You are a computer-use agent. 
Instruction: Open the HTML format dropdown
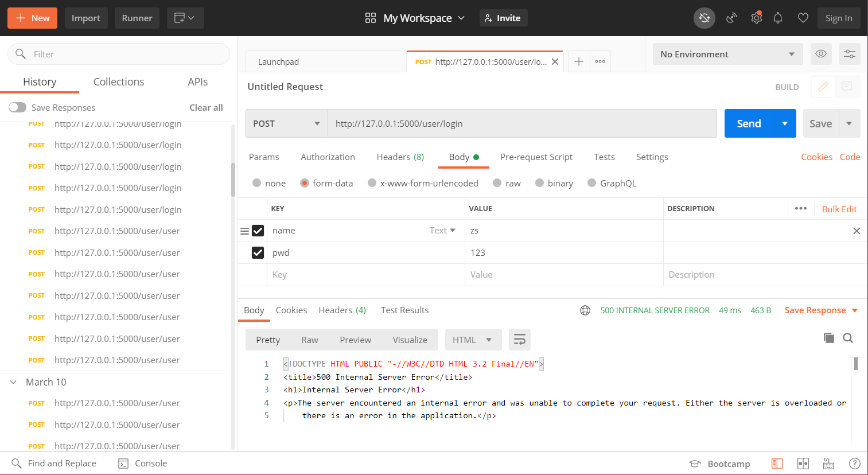[473, 340]
